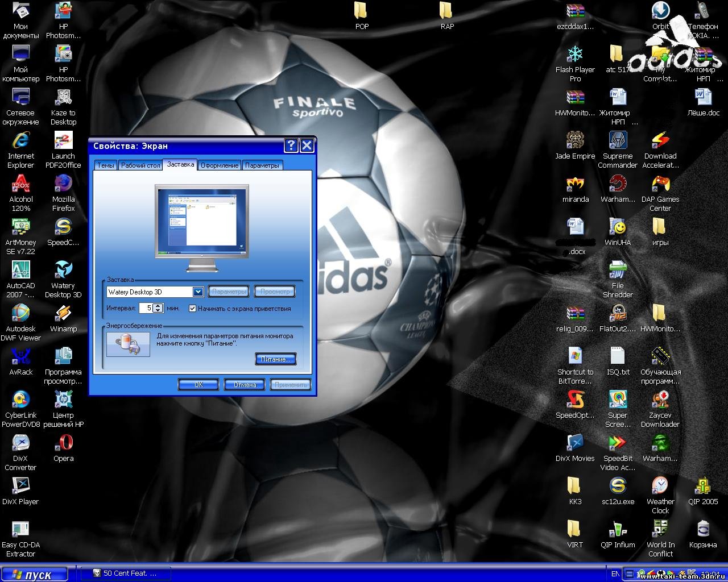Switch to the Оформление tab
The image size is (728, 582).
220,165
